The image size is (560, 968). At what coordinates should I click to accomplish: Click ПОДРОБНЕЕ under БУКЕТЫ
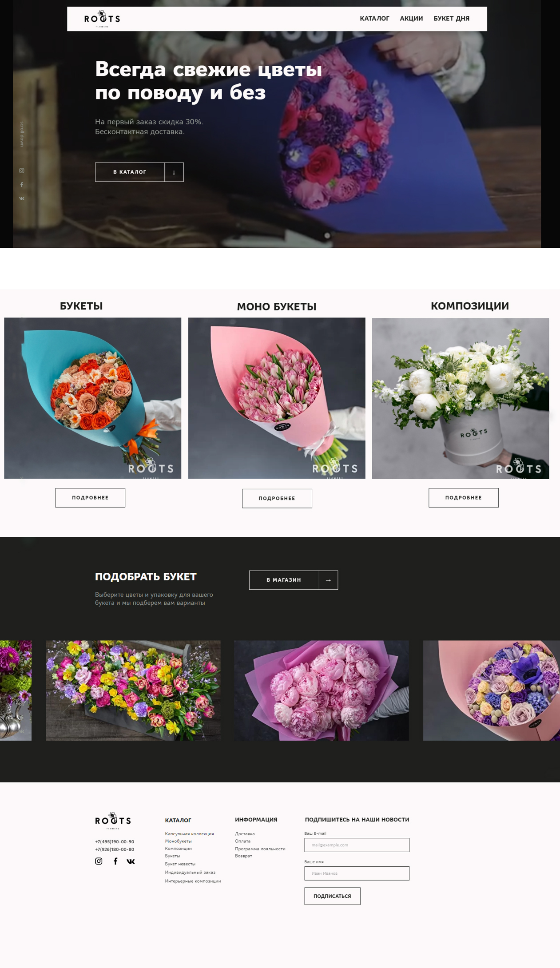[x=90, y=498]
